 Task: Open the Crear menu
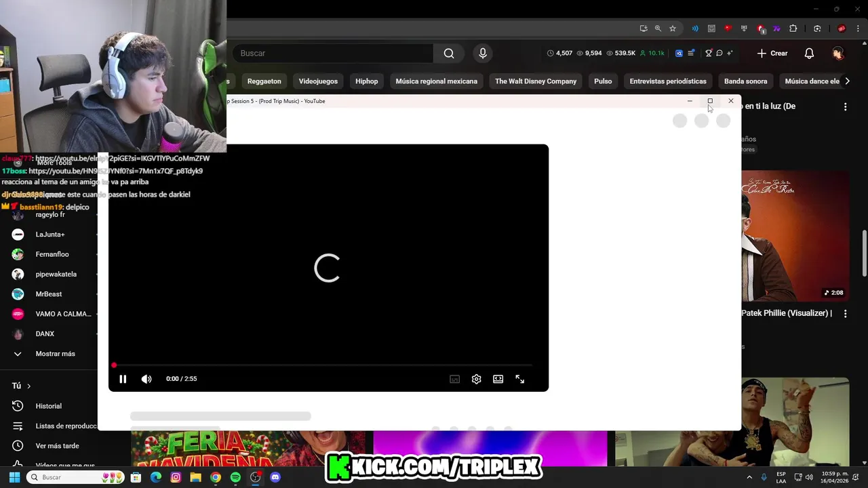[772, 54]
